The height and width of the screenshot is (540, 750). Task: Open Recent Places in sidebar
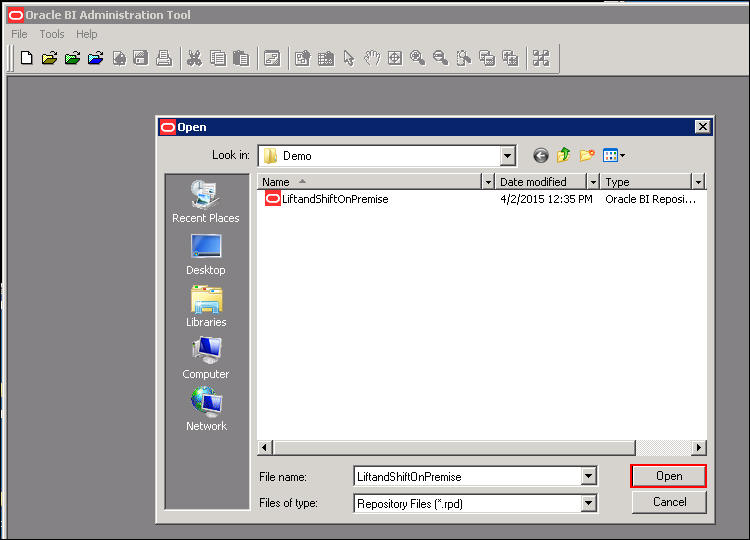[x=206, y=202]
